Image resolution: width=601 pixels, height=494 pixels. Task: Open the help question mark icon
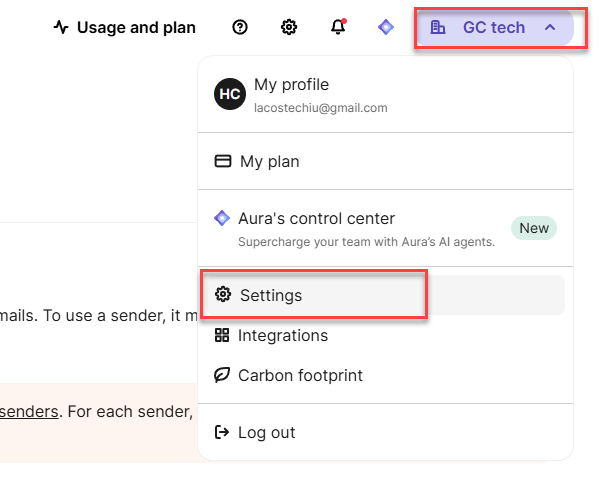(239, 28)
